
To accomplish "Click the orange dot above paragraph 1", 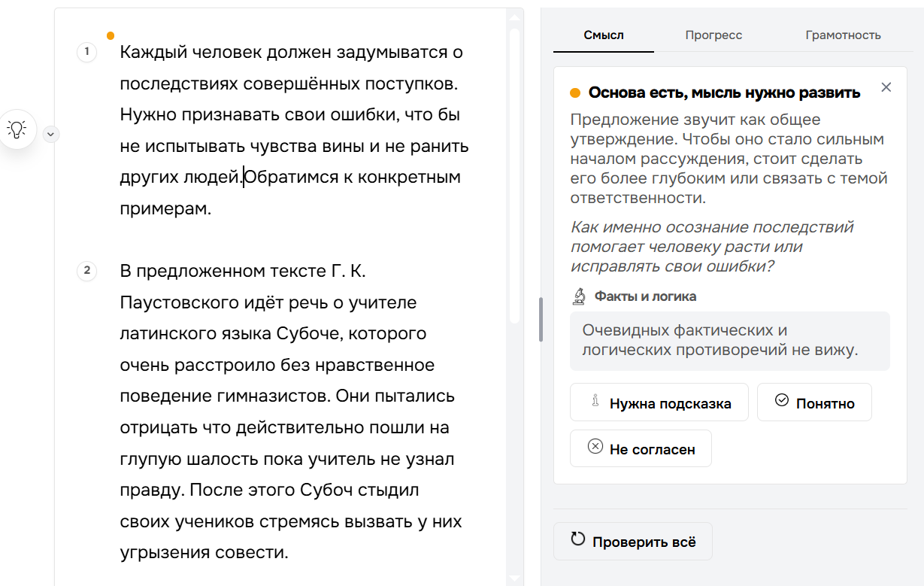I will tap(111, 35).
